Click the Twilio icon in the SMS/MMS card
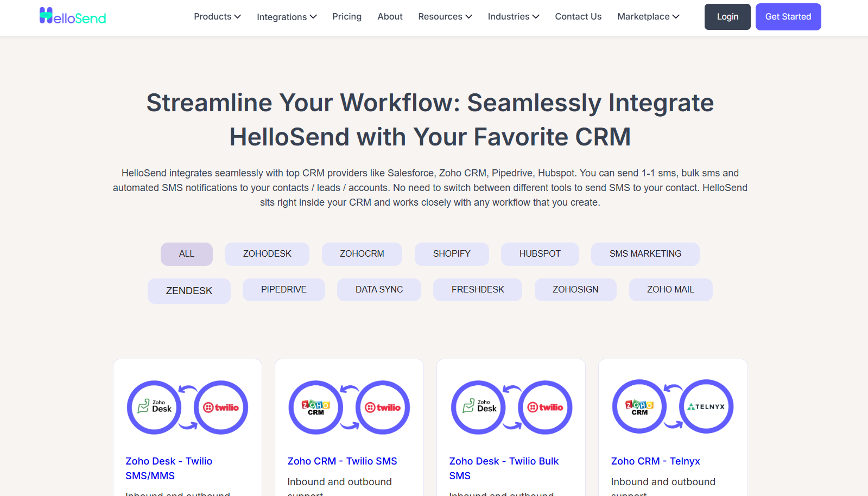Viewport: 868px width, 496px height. click(220, 408)
